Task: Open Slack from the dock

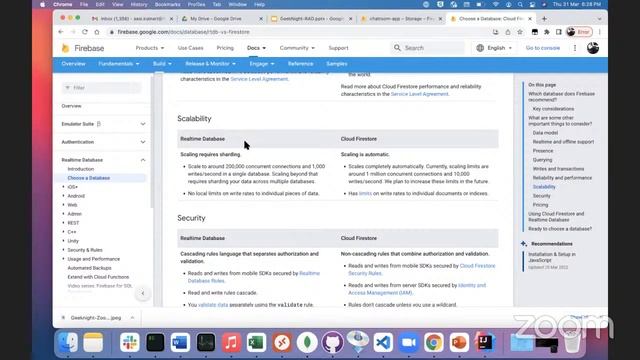Action: (130, 342)
